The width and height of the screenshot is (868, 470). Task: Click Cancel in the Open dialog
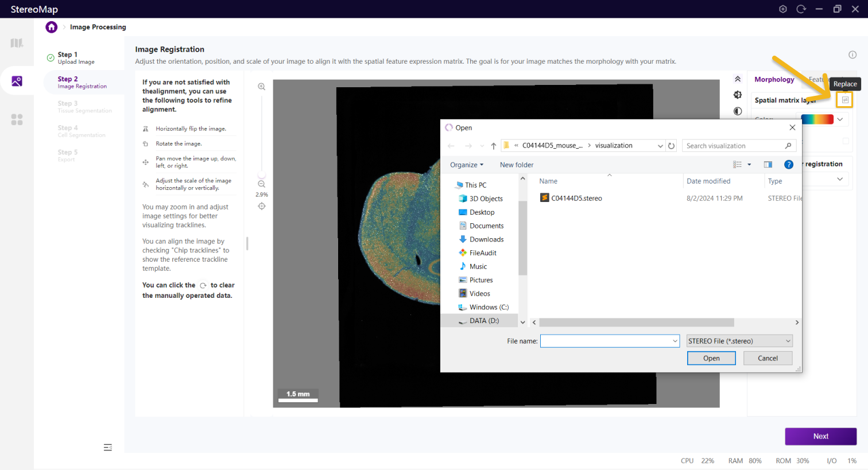(x=768, y=358)
